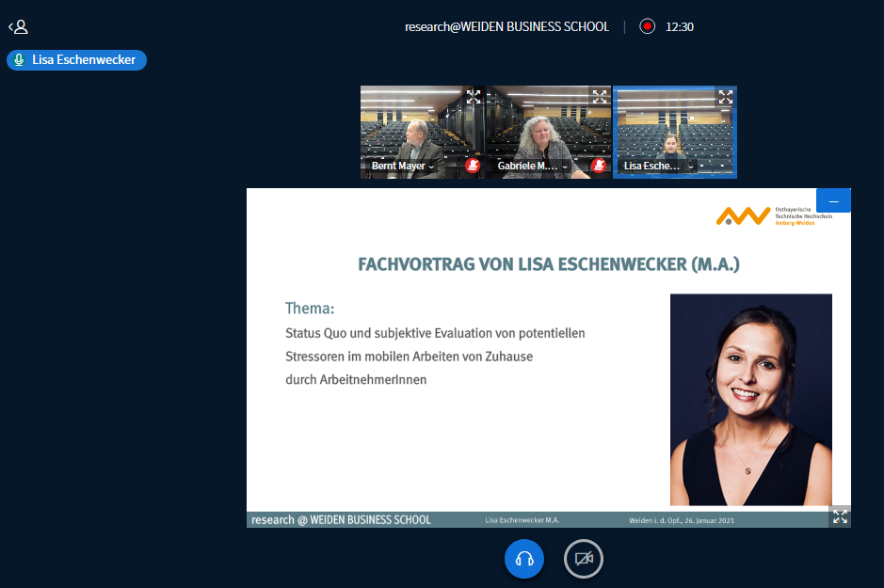Make the presentation fullscreen
The height and width of the screenshot is (588, 884).
coord(840,516)
